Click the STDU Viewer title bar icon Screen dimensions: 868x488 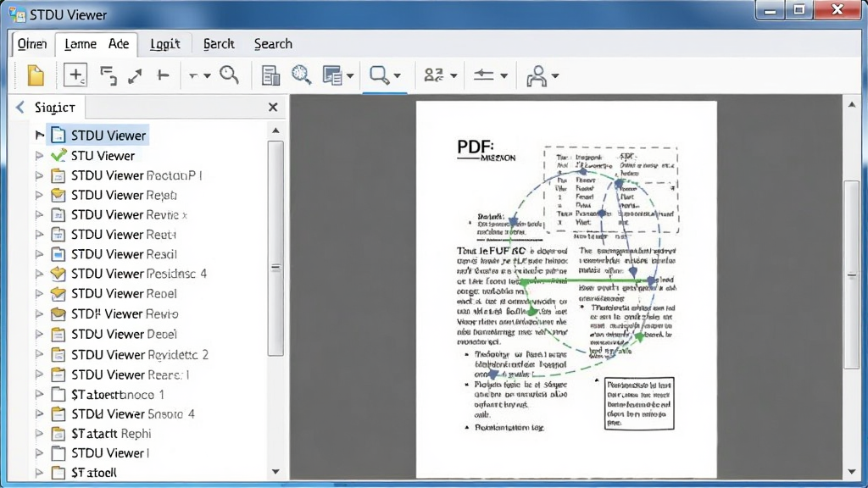click(x=17, y=14)
